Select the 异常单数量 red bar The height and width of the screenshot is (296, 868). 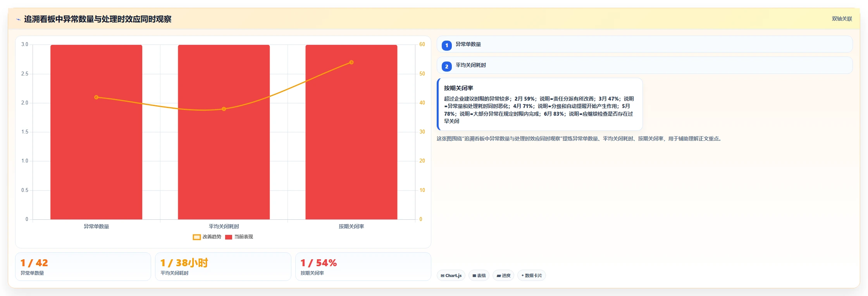coord(96,132)
